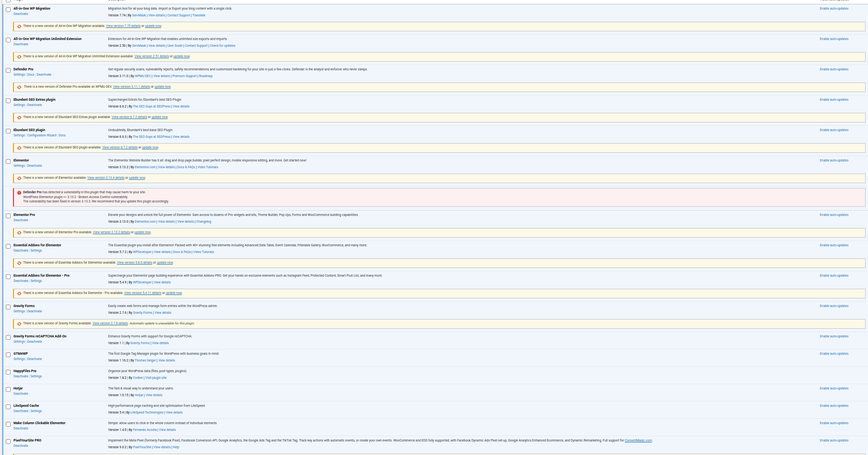This screenshot has height=455, width=868.
Task: Click 'update now' for Elementor Pro
Action: [x=142, y=232]
